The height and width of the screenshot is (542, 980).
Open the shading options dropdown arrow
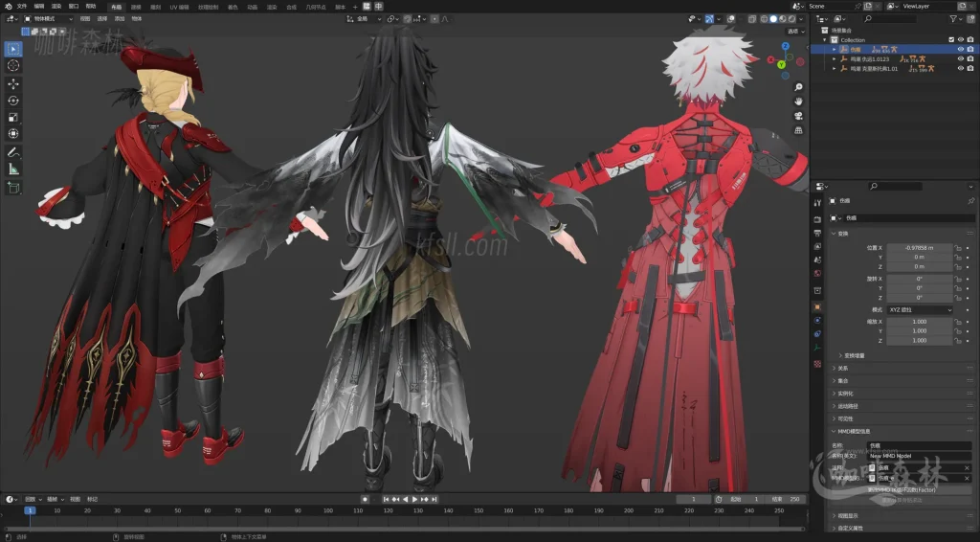click(x=801, y=19)
